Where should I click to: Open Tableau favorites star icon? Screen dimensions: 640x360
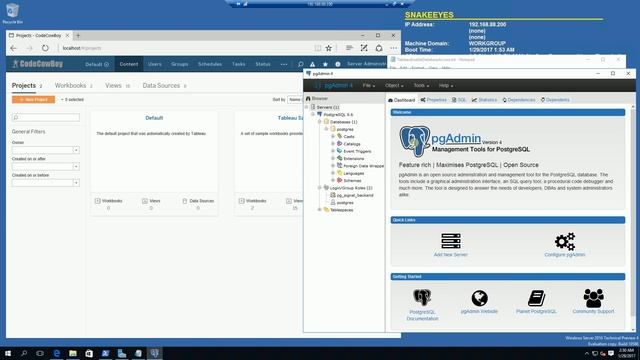[325, 64]
